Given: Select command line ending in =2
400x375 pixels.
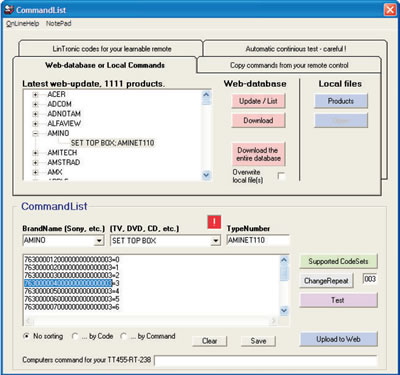Looking at the screenshot, I should click(72, 275).
